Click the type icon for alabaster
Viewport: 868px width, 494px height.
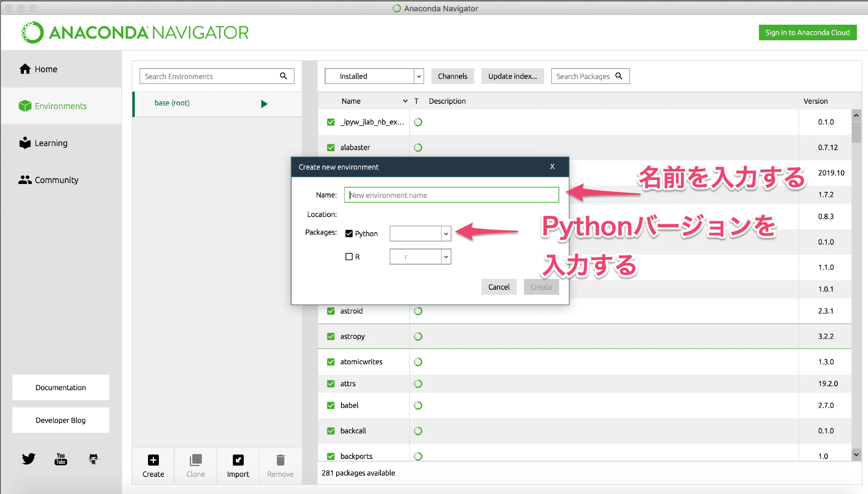click(x=418, y=148)
